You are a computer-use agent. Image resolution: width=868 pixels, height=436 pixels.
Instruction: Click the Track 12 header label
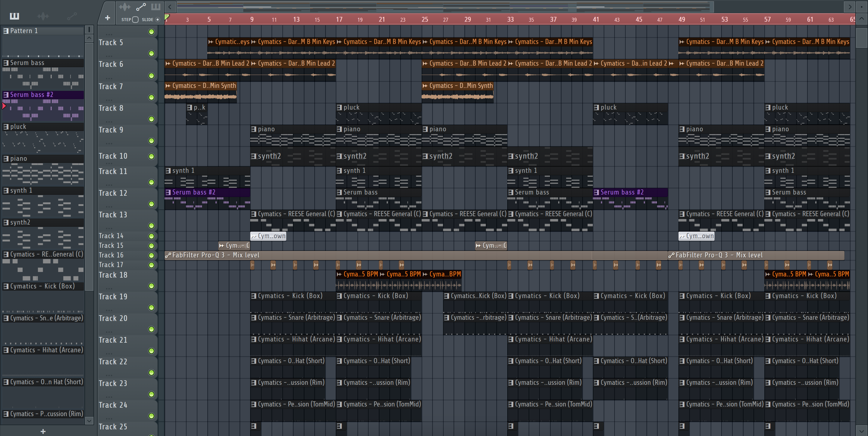(x=113, y=193)
